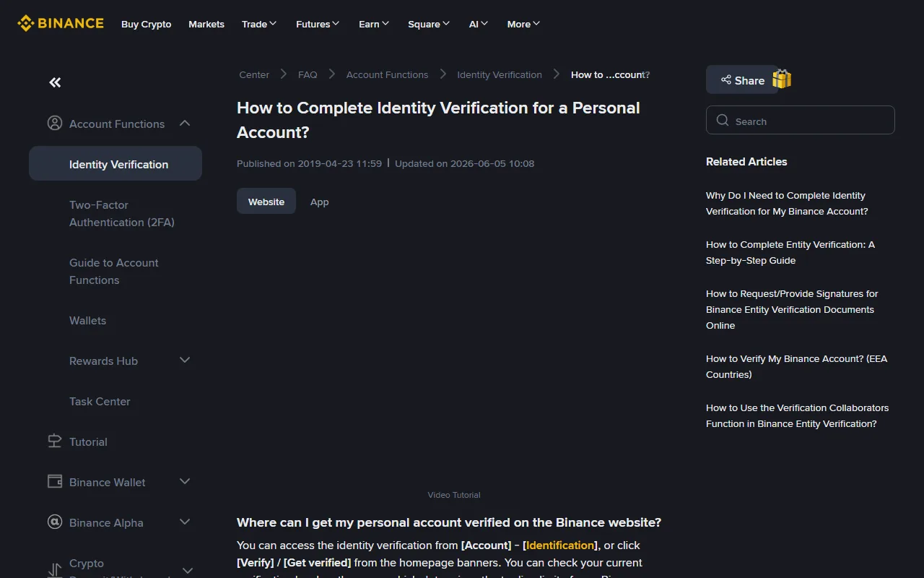The image size is (924, 578).
Task: Switch to the App tab
Action: (320, 202)
